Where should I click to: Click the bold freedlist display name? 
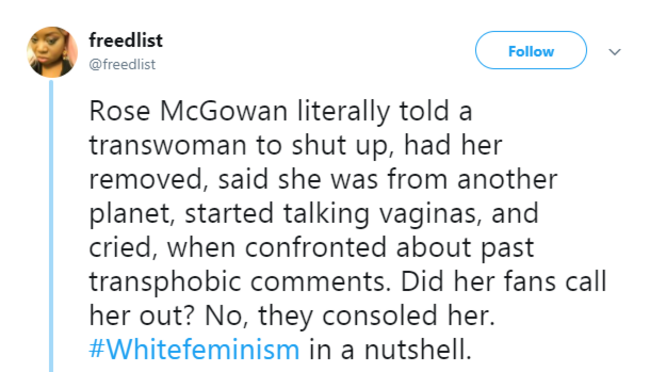126,41
